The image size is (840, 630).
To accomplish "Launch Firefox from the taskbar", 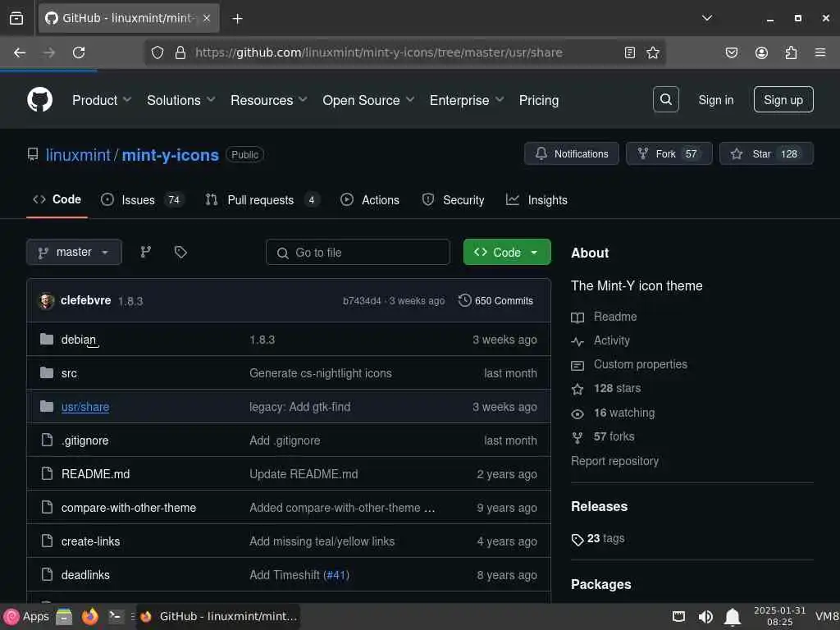I will click(90, 617).
